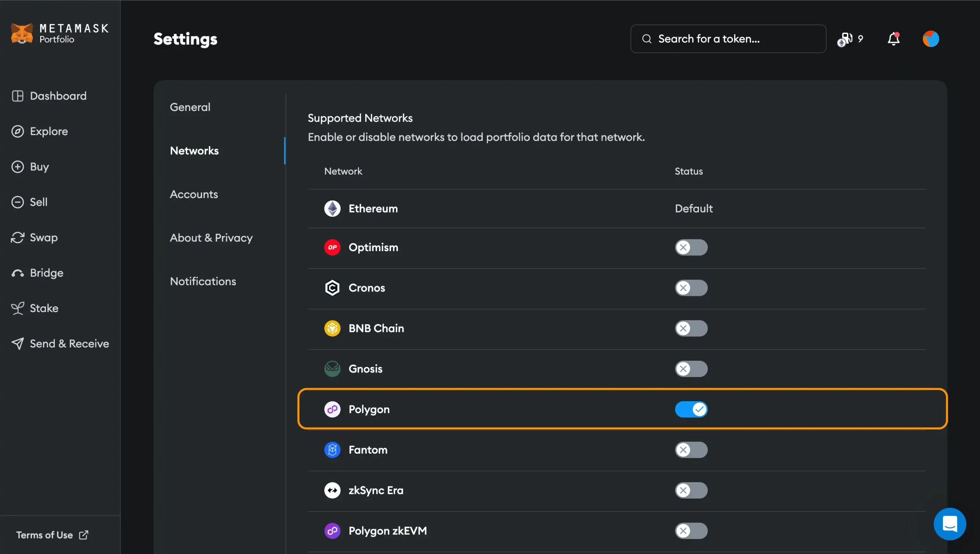
Task: Open the About & Privacy settings section
Action: click(211, 238)
